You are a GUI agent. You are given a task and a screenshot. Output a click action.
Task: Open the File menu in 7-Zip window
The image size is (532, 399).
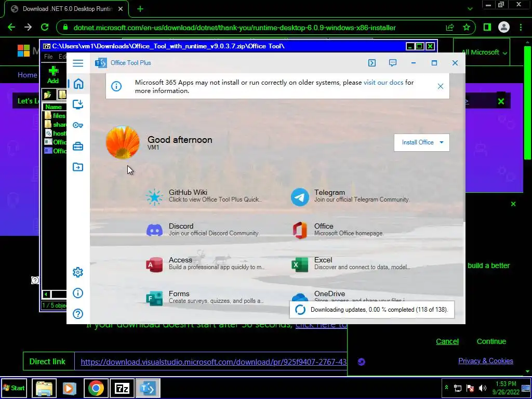[x=48, y=57]
